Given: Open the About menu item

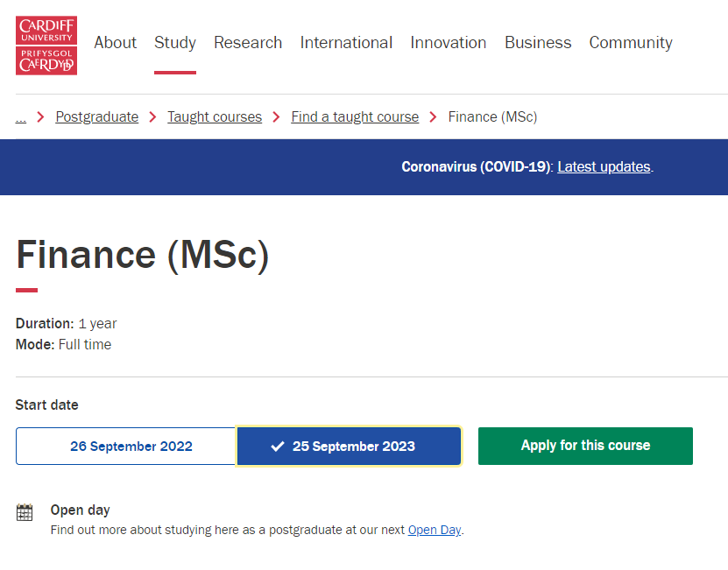Looking at the screenshot, I should pyautogui.click(x=116, y=43).
